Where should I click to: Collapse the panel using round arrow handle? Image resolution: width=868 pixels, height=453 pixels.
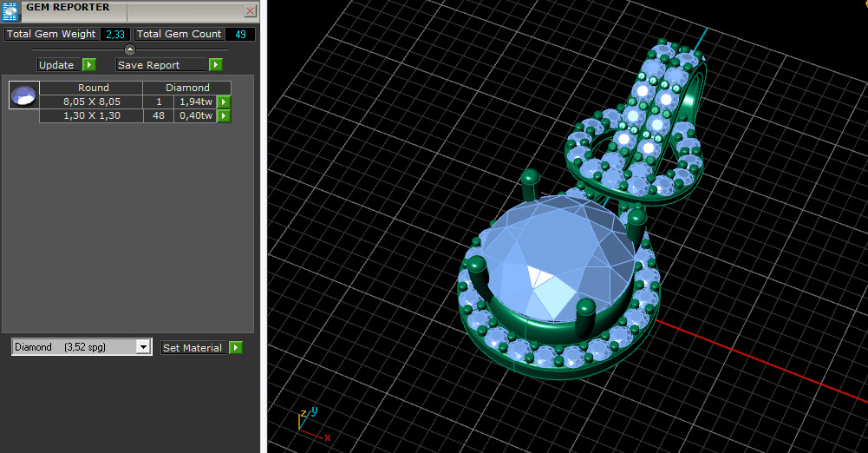tap(130, 49)
